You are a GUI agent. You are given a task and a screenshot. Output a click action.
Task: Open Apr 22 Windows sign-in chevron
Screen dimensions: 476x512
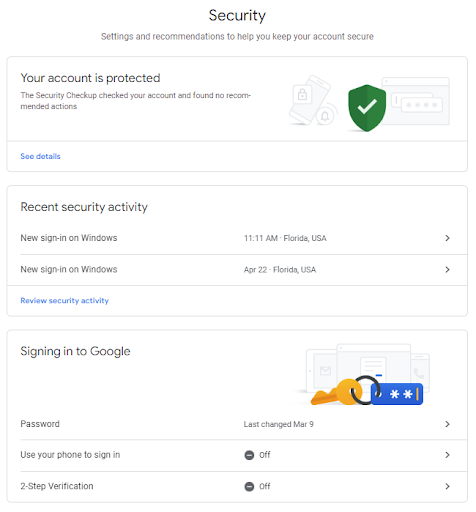tap(447, 269)
